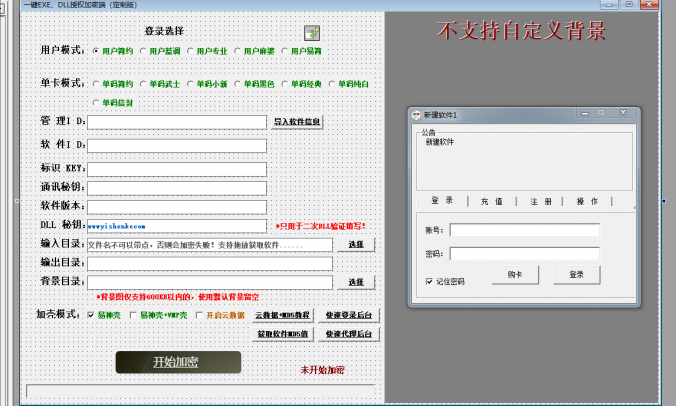Click the 获取软件MD5值 button

pyautogui.click(x=283, y=334)
